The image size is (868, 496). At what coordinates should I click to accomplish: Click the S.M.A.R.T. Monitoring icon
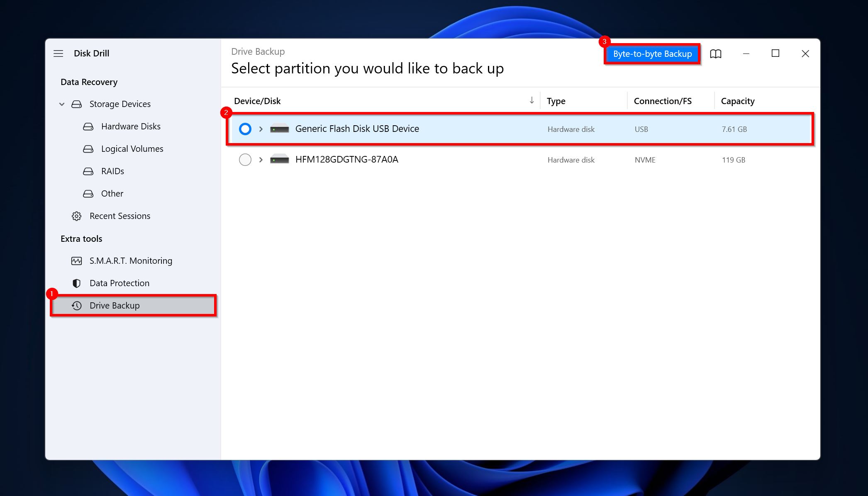[76, 260]
